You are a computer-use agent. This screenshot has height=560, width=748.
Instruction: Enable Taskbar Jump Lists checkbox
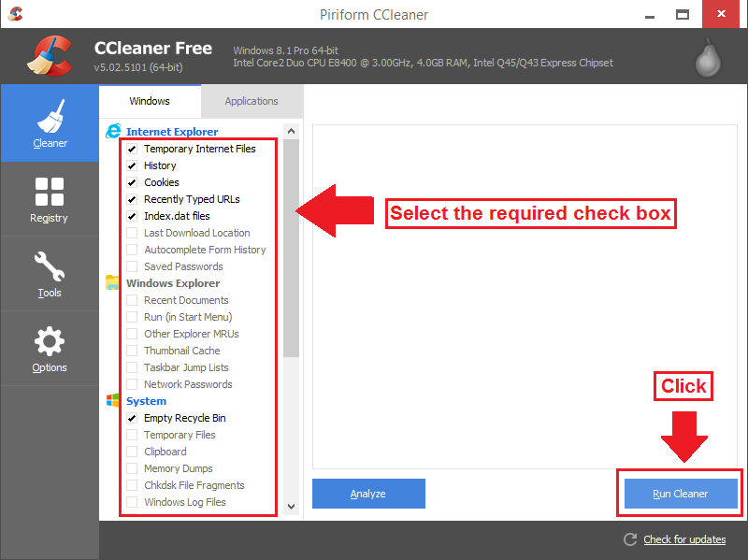(132, 367)
